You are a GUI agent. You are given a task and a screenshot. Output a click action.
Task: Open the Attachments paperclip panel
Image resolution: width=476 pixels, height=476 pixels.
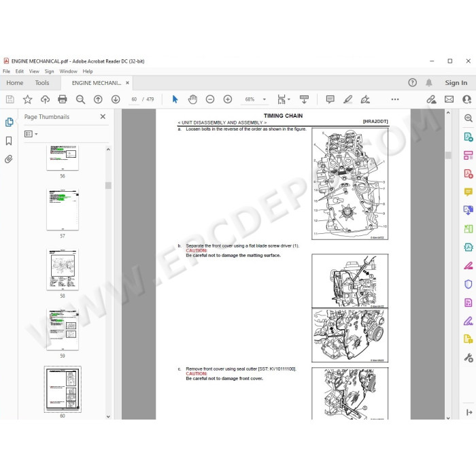[9, 159]
